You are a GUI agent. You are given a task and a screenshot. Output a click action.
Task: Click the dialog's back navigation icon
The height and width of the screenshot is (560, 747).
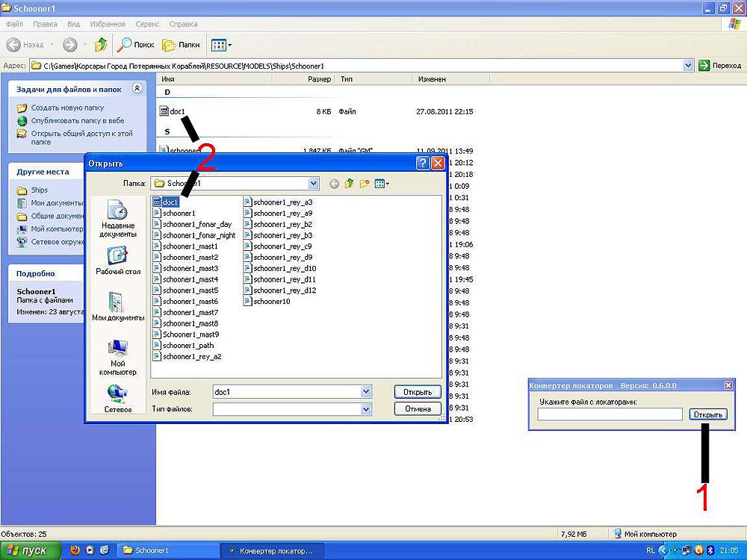pyautogui.click(x=334, y=184)
